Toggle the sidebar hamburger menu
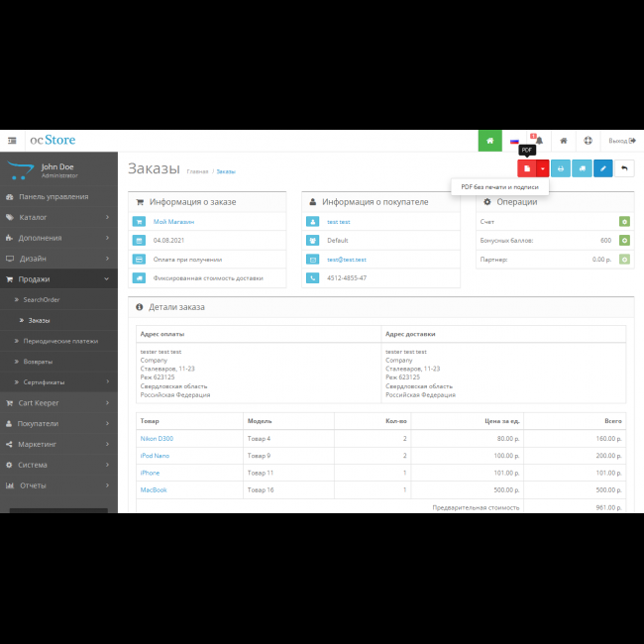 (12, 141)
